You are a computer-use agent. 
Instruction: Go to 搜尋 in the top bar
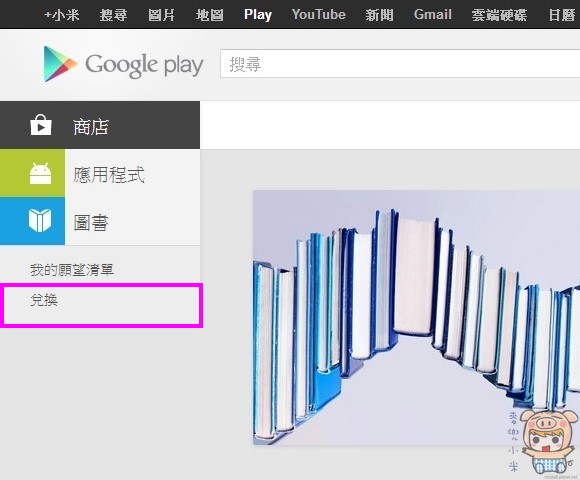(113, 15)
